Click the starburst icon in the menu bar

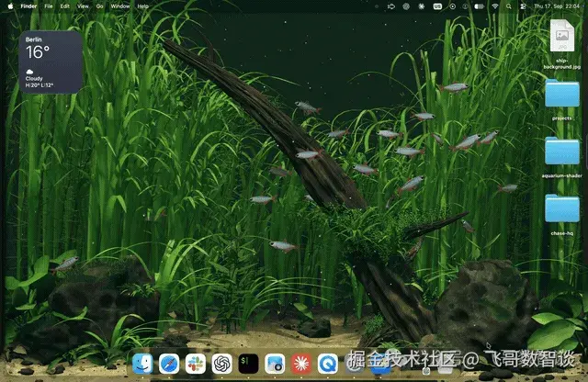422,6
